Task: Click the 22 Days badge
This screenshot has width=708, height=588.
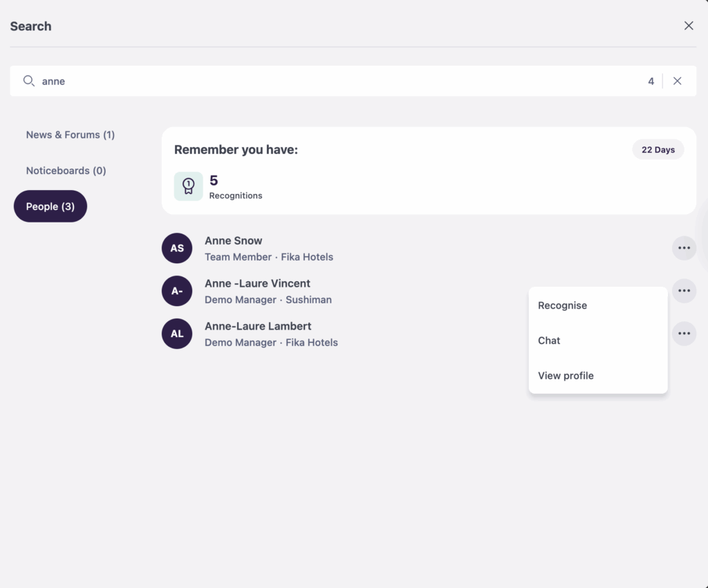Action: tap(658, 150)
